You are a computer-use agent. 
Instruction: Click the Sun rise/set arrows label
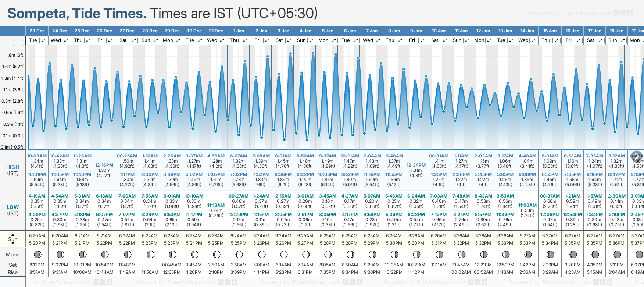point(13,239)
